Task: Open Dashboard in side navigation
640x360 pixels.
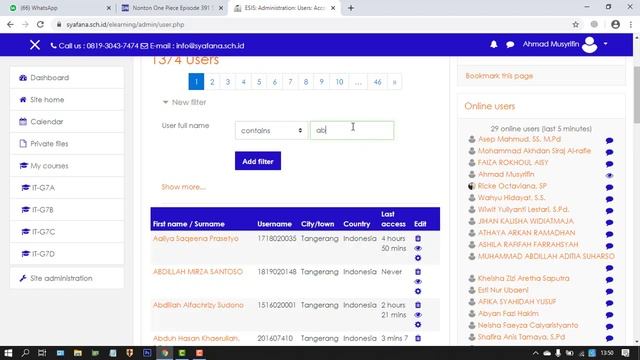Action: (x=67, y=78)
